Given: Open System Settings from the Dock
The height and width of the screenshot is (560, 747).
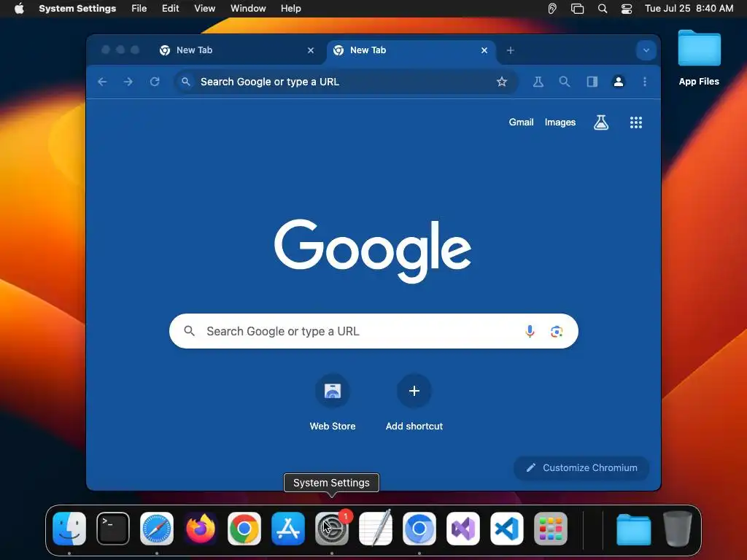Looking at the screenshot, I should click(x=332, y=529).
